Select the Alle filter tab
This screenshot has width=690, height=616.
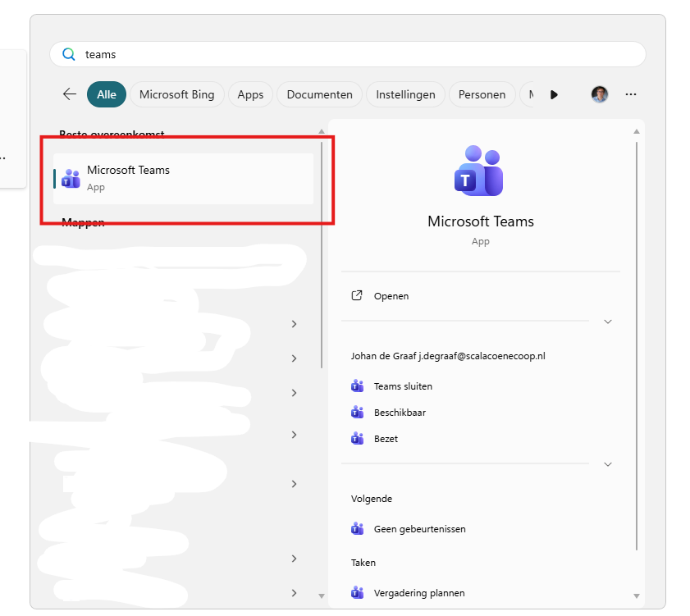(107, 94)
